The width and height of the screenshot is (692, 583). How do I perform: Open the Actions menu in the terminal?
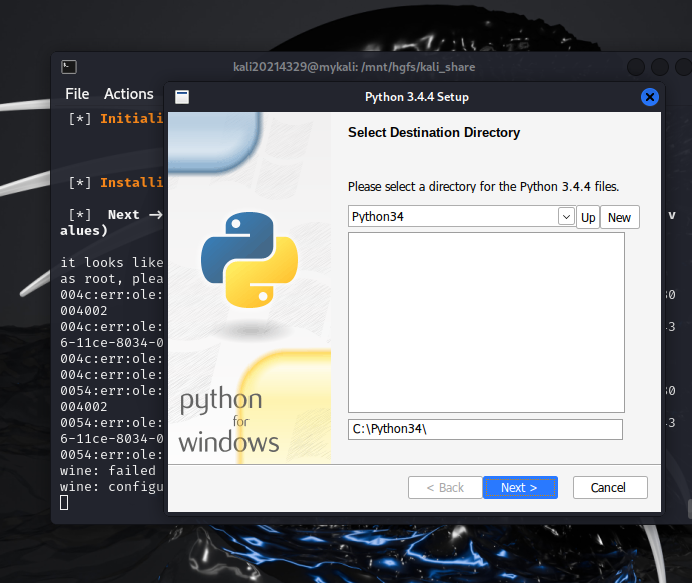[x=129, y=94]
